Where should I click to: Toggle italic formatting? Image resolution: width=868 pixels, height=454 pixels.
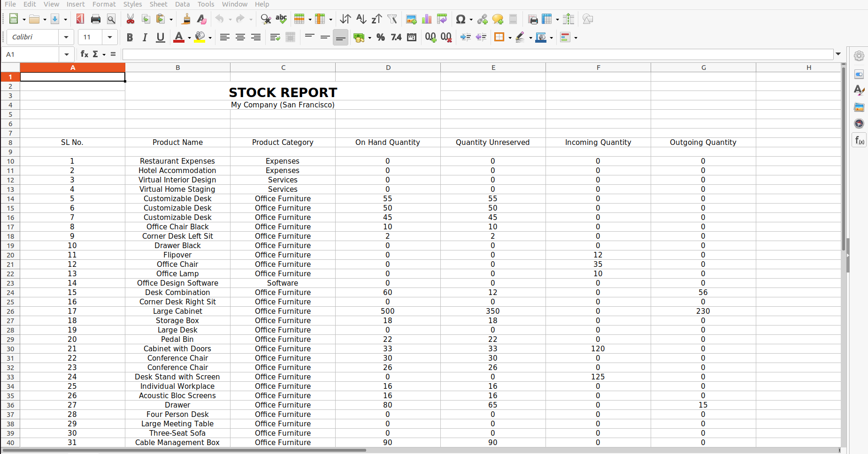pos(145,38)
